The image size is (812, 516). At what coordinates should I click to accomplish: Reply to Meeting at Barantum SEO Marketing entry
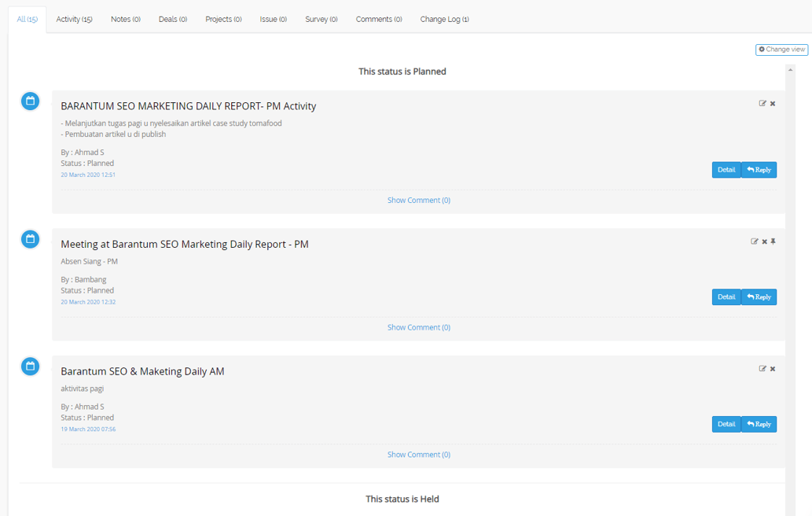759,297
